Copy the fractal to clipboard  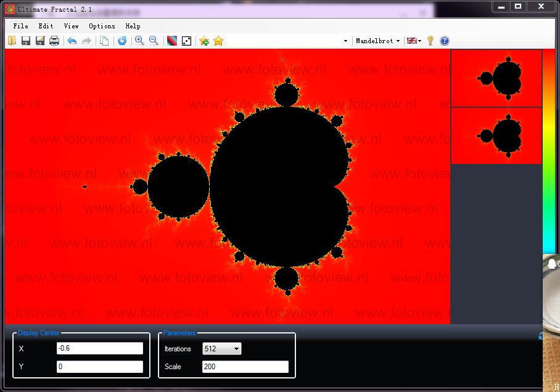[105, 41]
